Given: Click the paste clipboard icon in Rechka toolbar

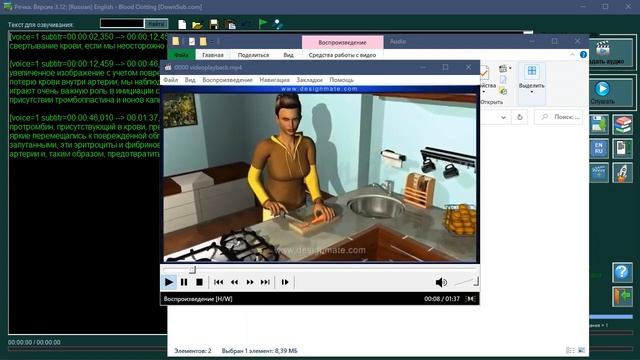Looking at the screenshot, I should pyautogui.click(x=231, y=24).
